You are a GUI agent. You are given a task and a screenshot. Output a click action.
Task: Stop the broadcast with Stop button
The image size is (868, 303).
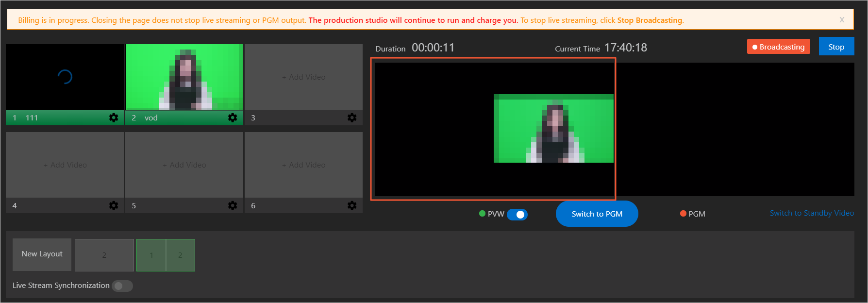836,47
